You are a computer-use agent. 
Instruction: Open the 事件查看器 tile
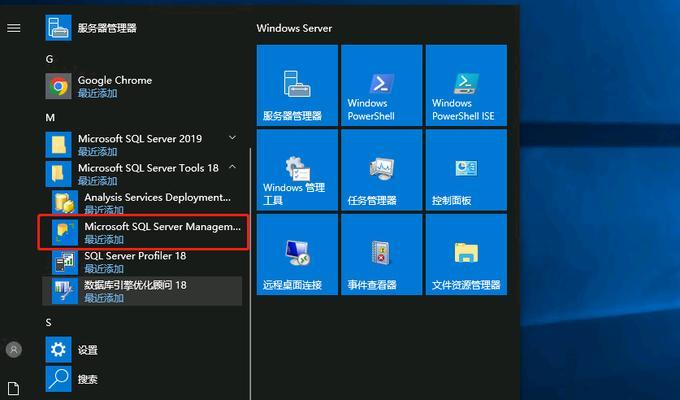[382, 255]
